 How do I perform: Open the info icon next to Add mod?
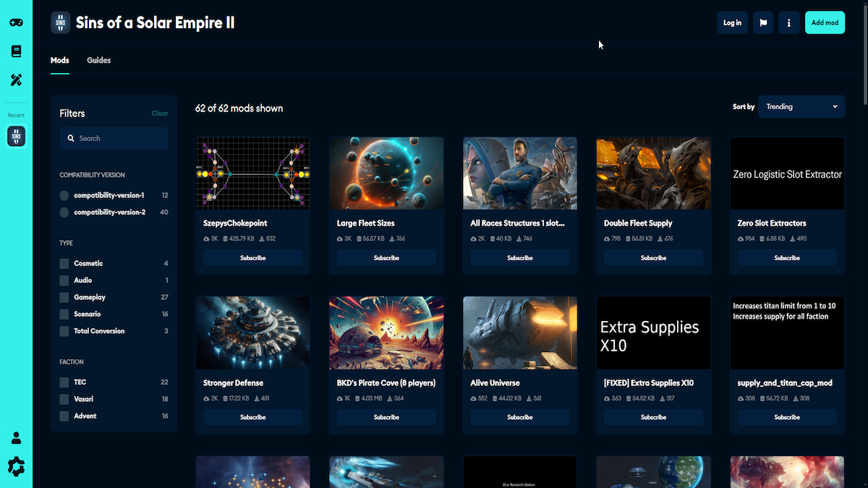(x=788, y=22)
